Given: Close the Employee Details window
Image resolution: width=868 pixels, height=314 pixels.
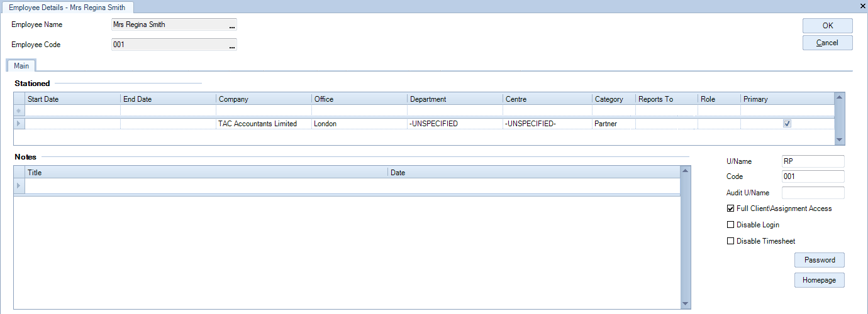Looking at the screenshot, I should (x=862, y=5).
